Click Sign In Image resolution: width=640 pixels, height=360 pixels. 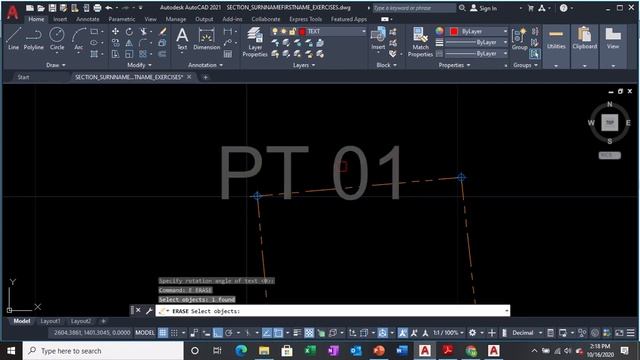coord(484,8)
